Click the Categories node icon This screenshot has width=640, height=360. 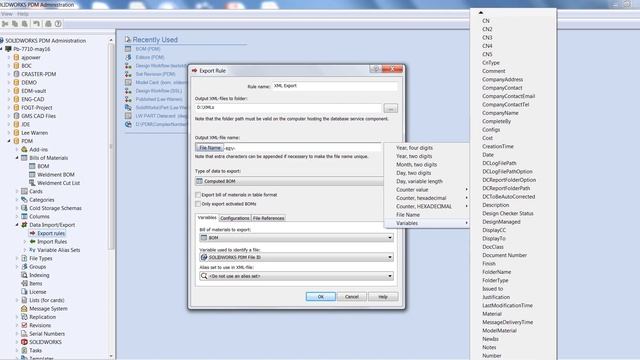click(24, 200)
